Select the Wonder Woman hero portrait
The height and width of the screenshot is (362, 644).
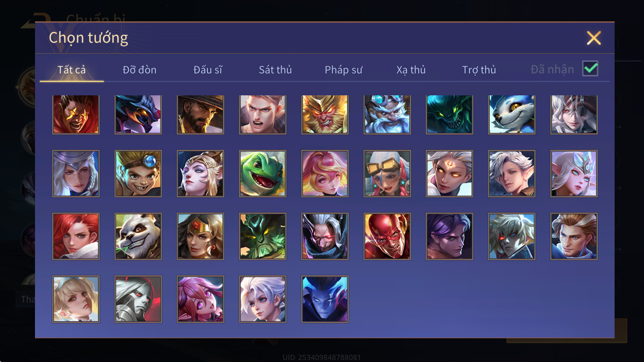[x=200, y=237]
